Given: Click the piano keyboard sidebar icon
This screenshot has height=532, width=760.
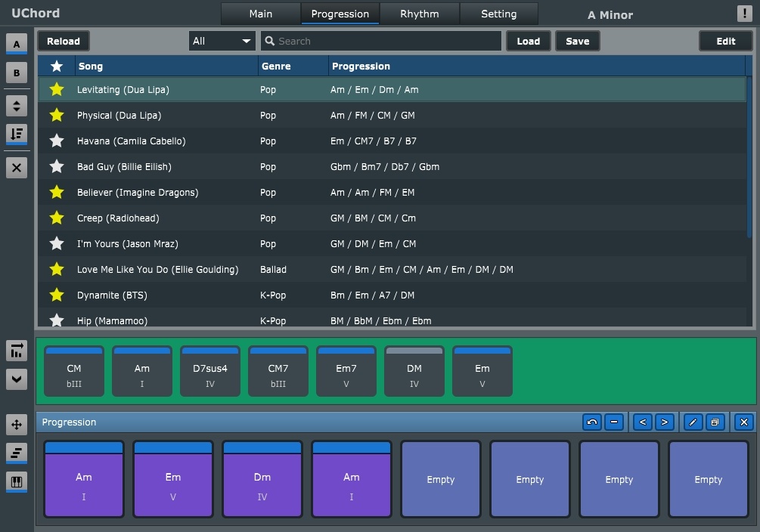Looking at the screenshot, I should (x=17, y=481).
